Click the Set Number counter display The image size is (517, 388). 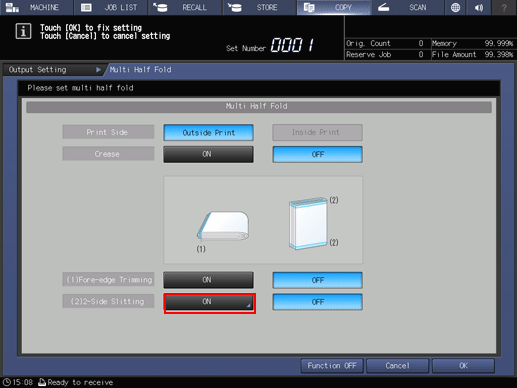(292, 45)
